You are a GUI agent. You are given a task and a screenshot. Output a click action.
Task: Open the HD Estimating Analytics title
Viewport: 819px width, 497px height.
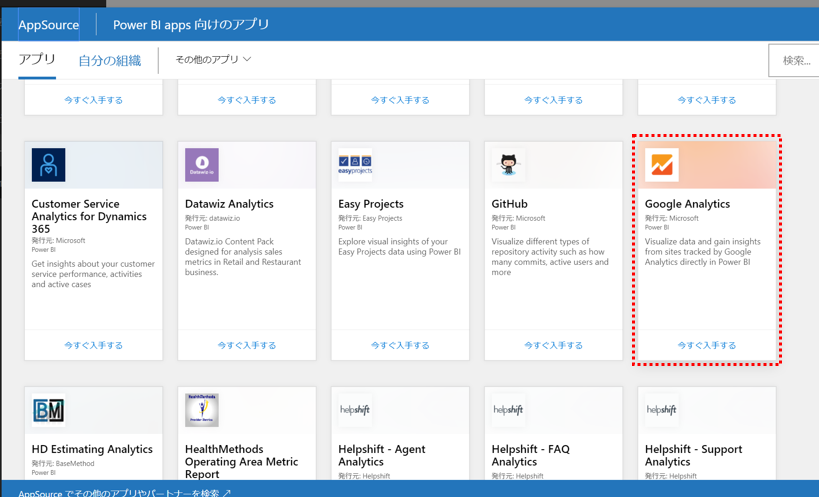pyautogui.click(x=92, y=449)
